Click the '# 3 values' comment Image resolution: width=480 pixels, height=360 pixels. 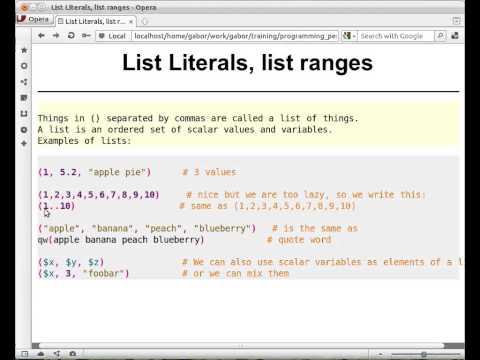click(x=209, y=172)
